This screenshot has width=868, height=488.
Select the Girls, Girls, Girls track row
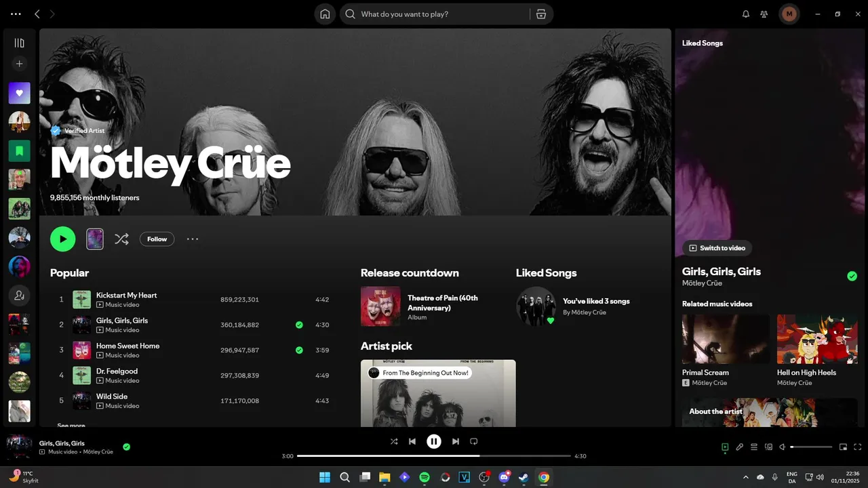[x=193, y=325]
